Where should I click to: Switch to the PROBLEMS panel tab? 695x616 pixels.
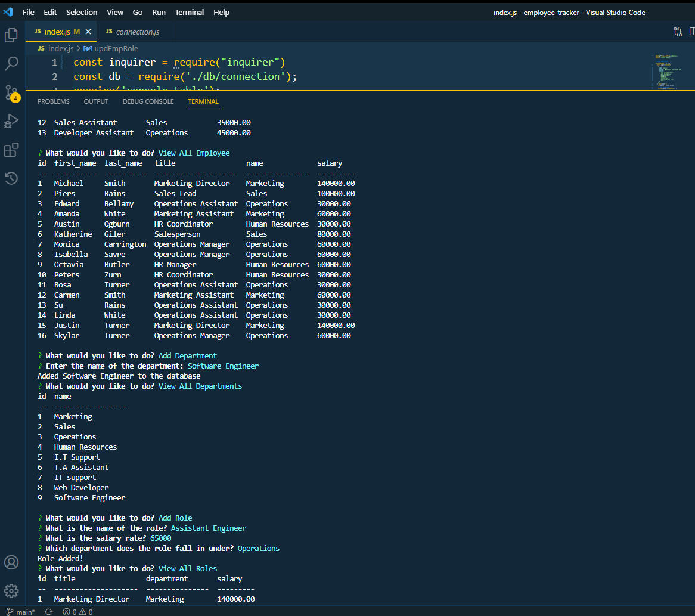point(54,101)
